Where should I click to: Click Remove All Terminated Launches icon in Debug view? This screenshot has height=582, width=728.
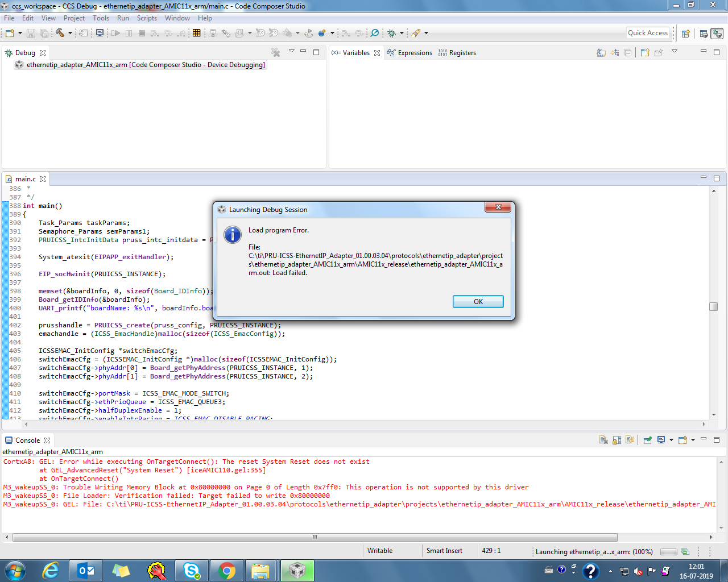coord(276,52)
